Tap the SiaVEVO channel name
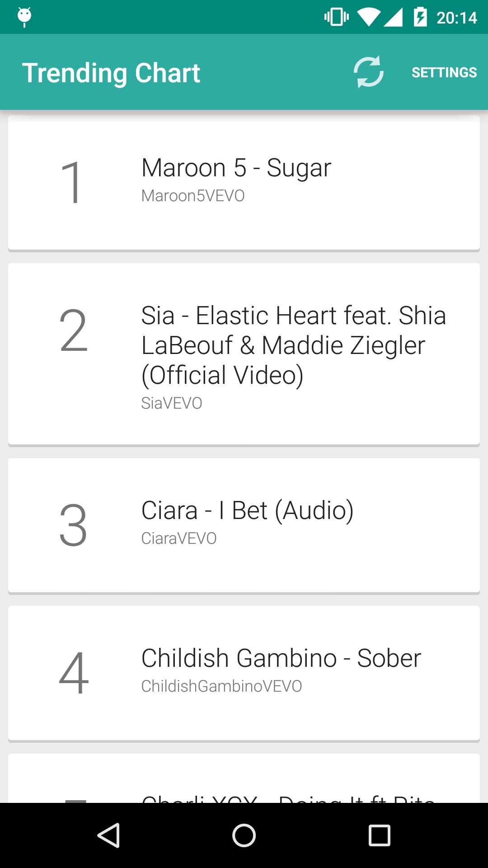This screenshot has width=488, height=868. point(172,403)
